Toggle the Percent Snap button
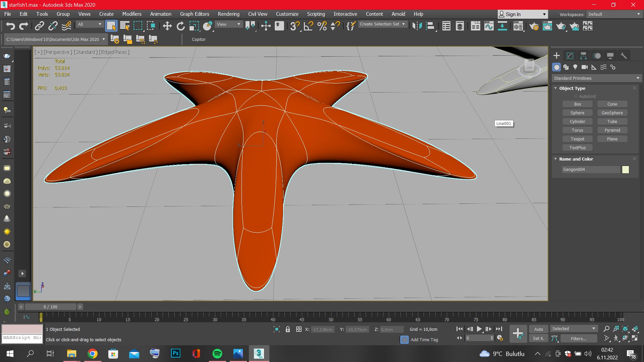Viewport: 644px width, 362px height. point(322,26)
